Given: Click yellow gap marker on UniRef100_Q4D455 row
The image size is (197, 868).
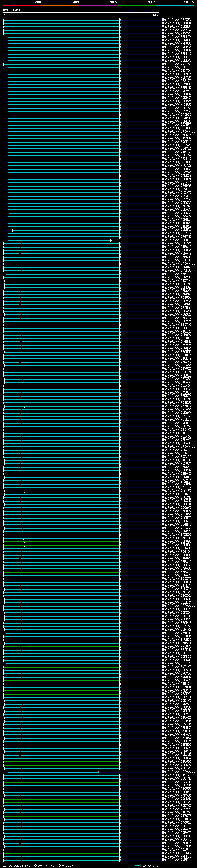Looking at the screenshot, I should coord(25,383).
